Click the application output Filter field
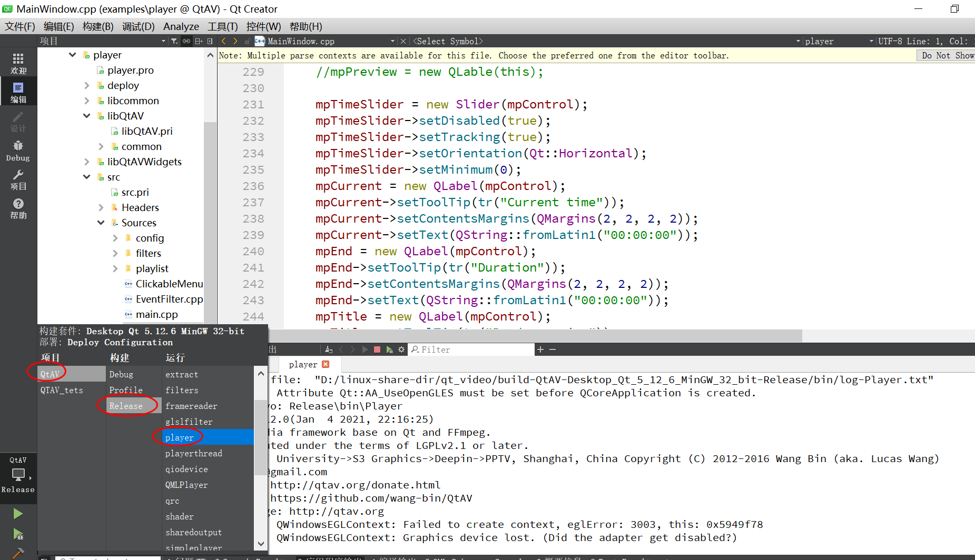The height and width of the screenshot is (560, 975). pos(471,349)
